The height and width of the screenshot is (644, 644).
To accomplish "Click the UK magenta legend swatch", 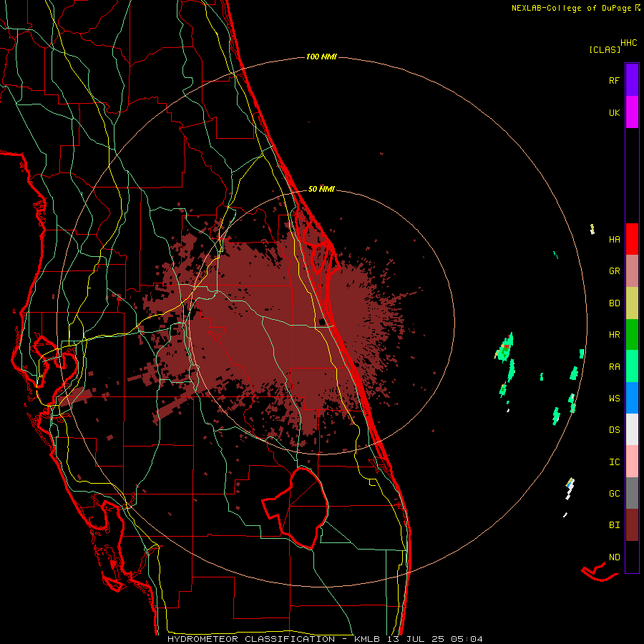I will point(632,112).
